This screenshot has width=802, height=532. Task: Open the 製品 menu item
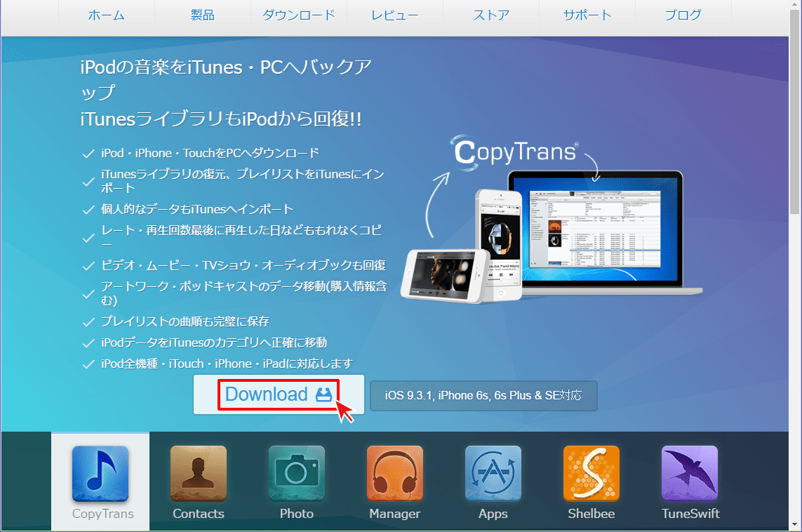point(202,14)
